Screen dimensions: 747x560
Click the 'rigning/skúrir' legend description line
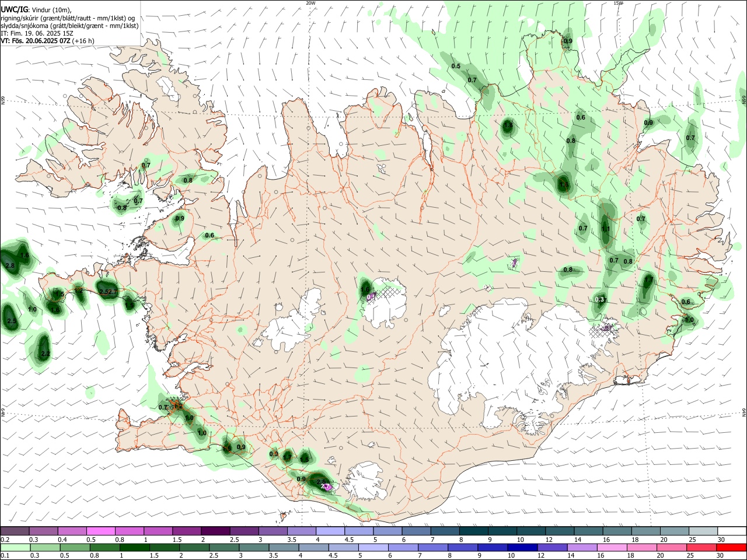click(68, 18)
